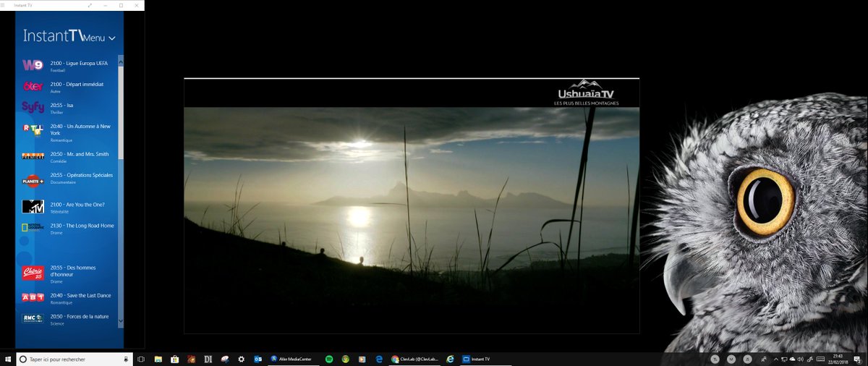Click the 'Taper ici pour rechercher' search box

click(x=74, y=359)
